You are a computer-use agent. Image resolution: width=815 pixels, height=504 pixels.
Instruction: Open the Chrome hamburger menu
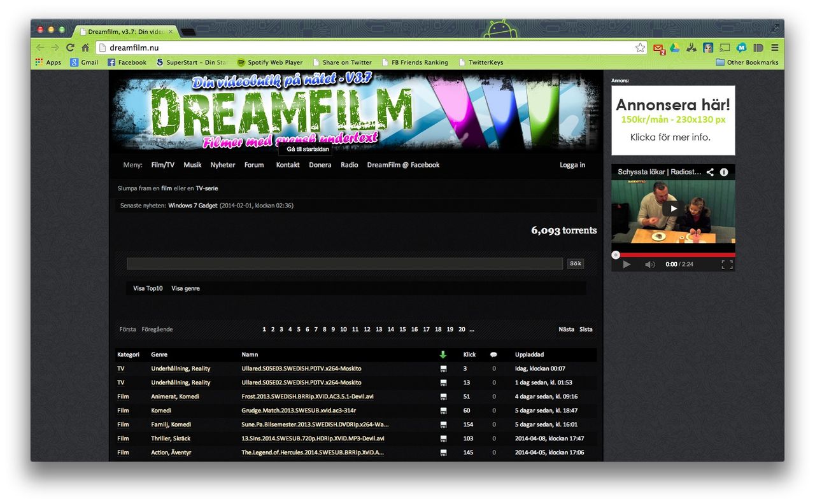(775, 48)
